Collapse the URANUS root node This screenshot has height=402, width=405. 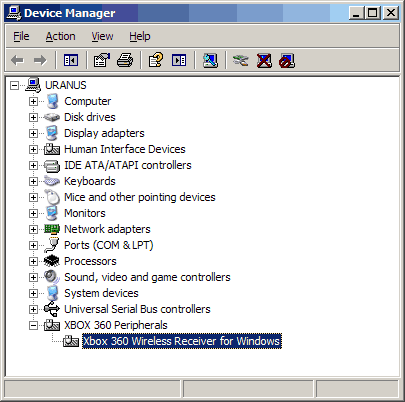coord(14,85)
